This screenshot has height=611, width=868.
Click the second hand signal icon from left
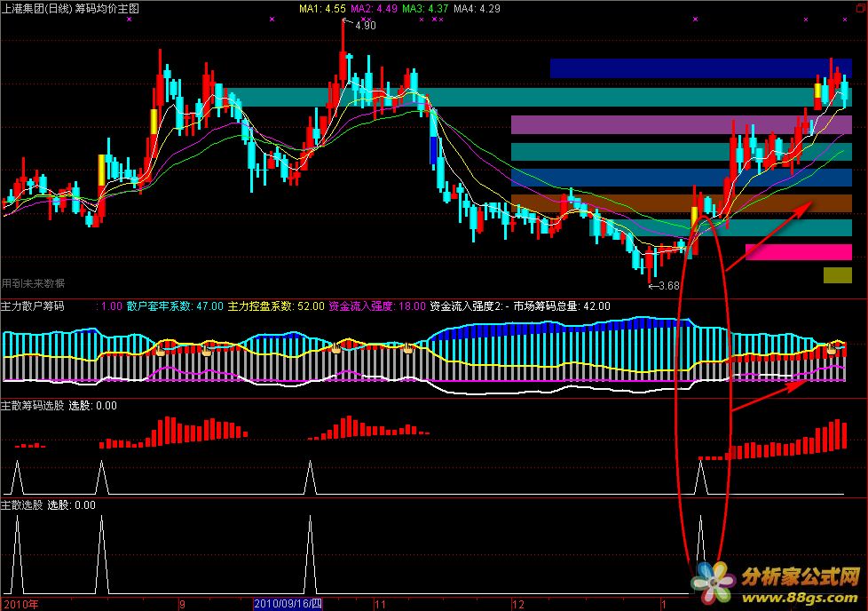click(207, 351)
